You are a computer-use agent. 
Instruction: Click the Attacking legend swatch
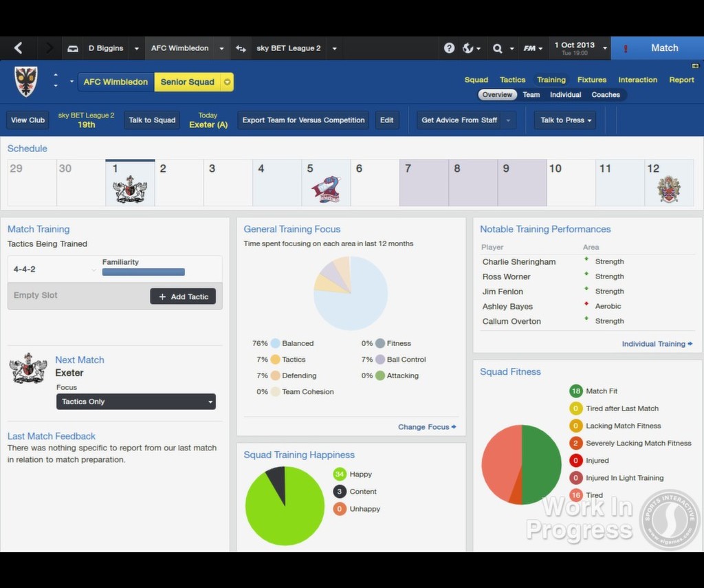[379, 375]
